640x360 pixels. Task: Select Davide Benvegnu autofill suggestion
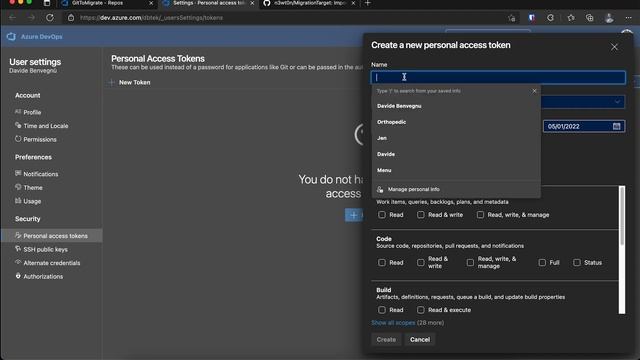pyautogui.click(x=456, y=106)
